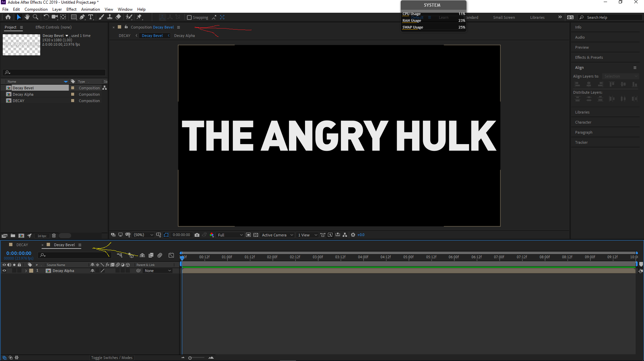
Task: Toggle Draft 3D in timeline
Action: [x=131, y=256]
